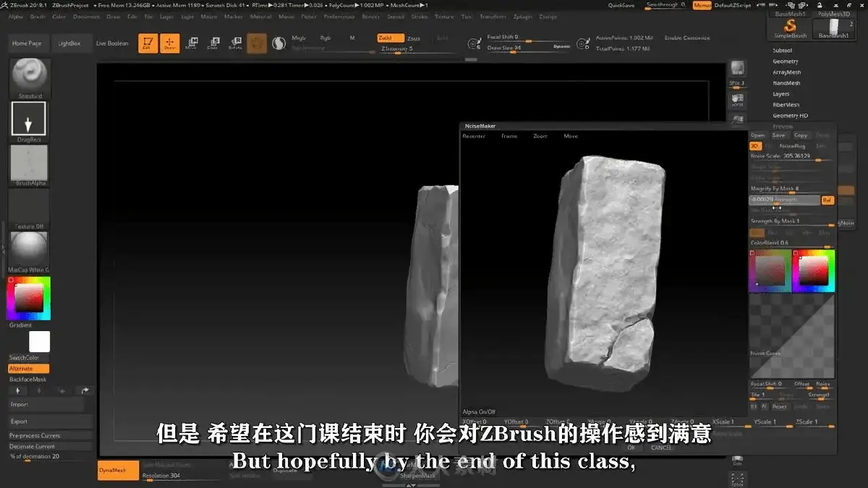Click QuickSave
Viewport: 868px width, 488px height.
click(621, 5)
